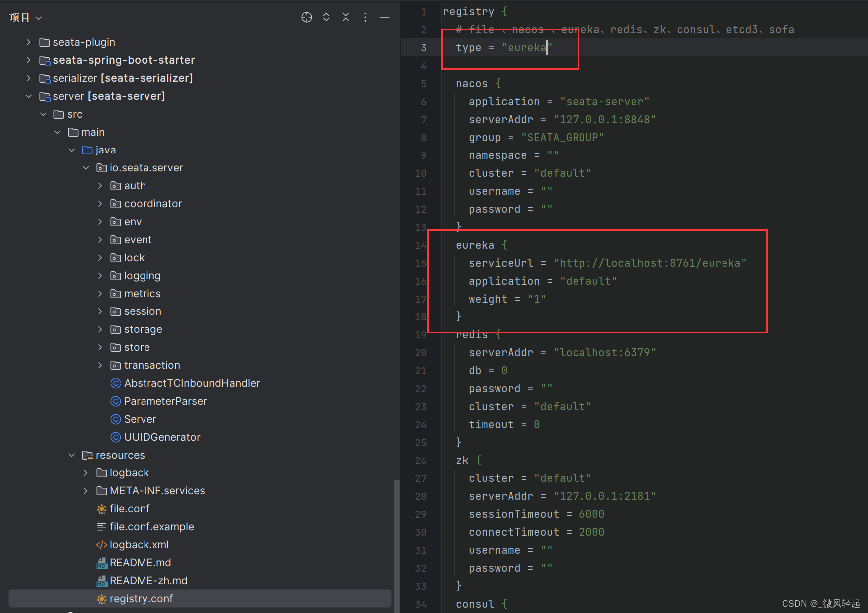Click the connectTimeout 2000 value
This screenshot has width=868, height=613.
click(591, 532)
